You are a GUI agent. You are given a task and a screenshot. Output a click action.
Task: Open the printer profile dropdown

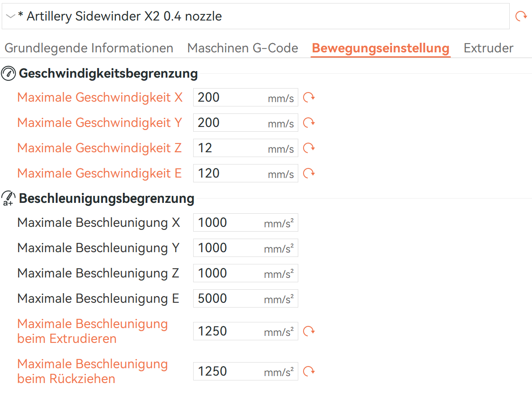click(10, 16)
